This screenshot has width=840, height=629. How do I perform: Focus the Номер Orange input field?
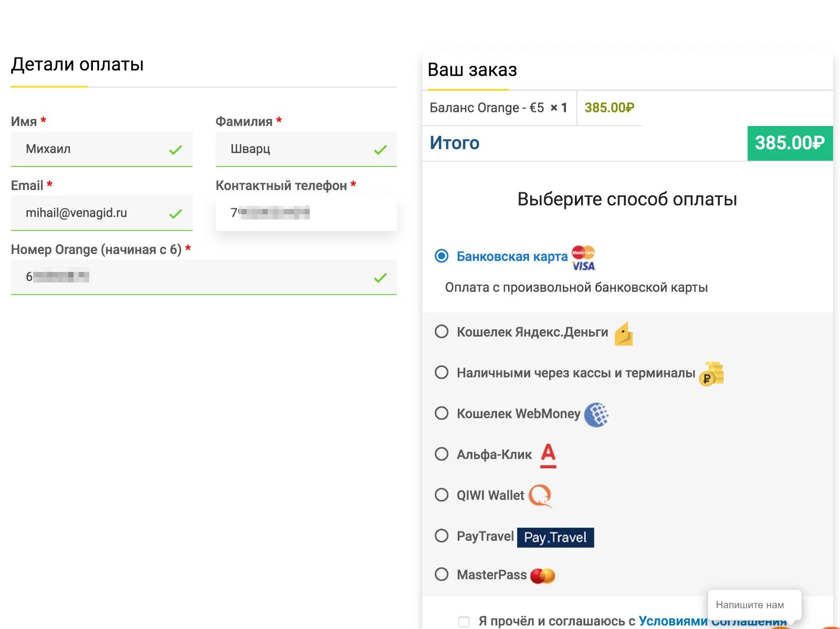204,277
